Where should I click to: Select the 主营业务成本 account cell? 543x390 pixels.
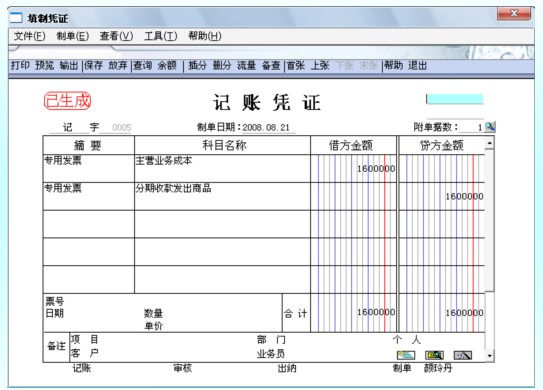[x=222, y=169]
